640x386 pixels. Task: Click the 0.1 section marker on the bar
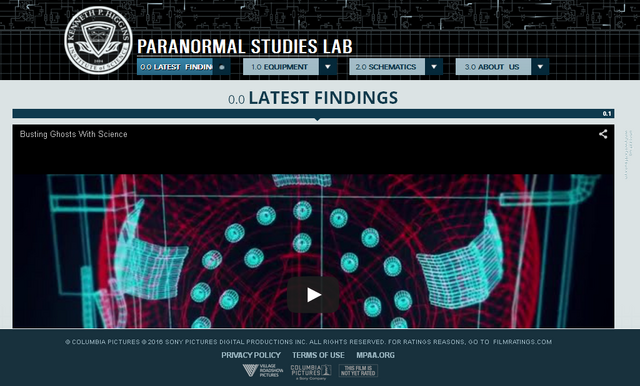click(x=607, y=113)
